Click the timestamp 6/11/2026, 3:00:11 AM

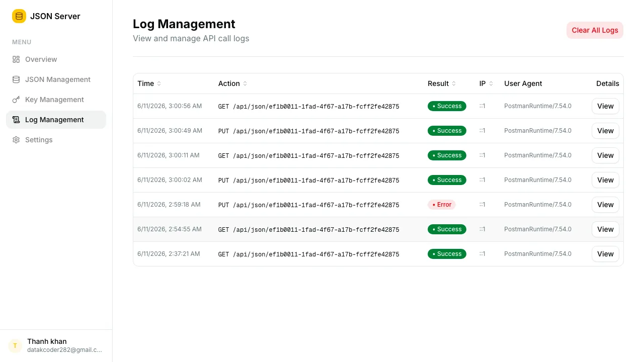pos(169,155)
